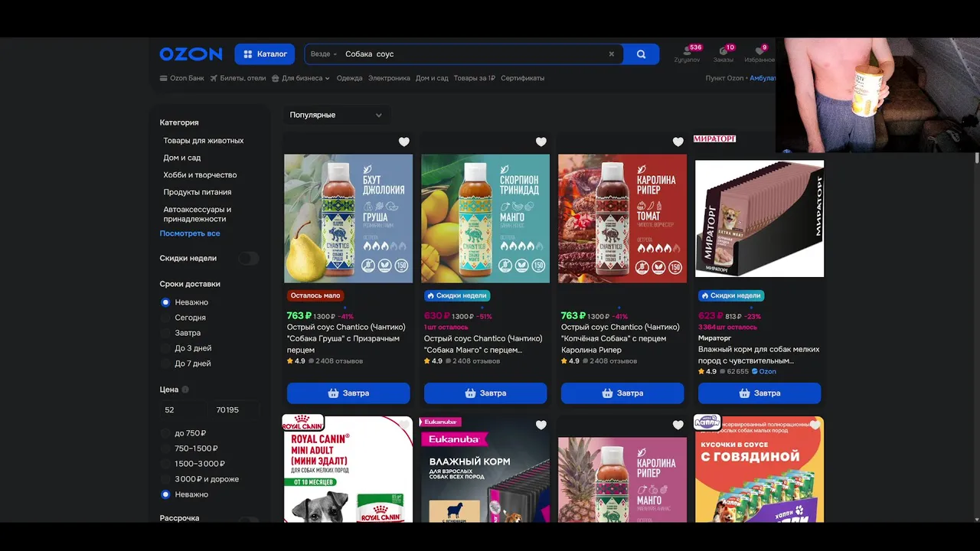Select delivery option До 3 дней
Image resolution: width=980 pixels, height=551 pixels.
186,348
